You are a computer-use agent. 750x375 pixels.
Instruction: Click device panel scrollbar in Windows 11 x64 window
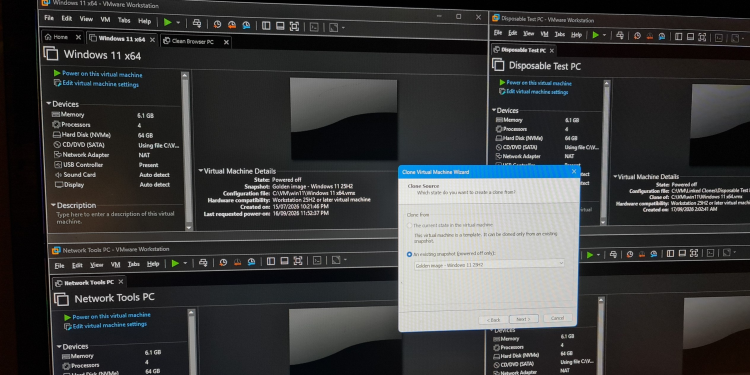click(x=186, y=151)
